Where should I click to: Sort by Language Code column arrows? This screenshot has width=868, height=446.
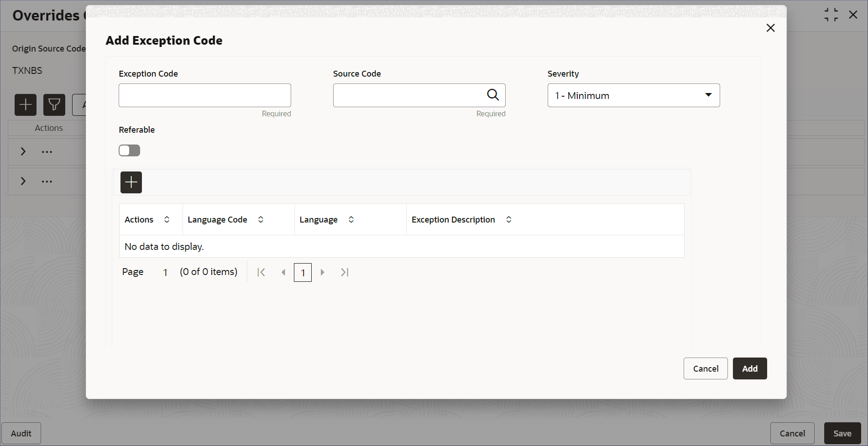[261, 219]
